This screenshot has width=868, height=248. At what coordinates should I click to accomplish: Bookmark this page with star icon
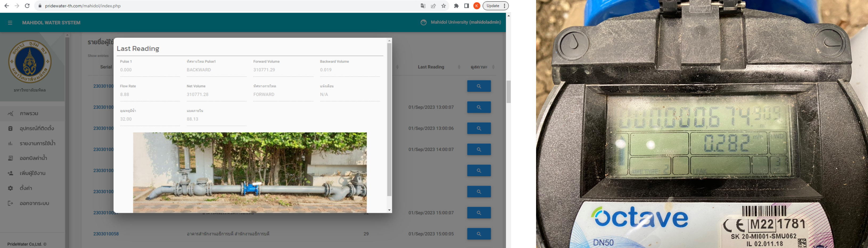[443, 6]
